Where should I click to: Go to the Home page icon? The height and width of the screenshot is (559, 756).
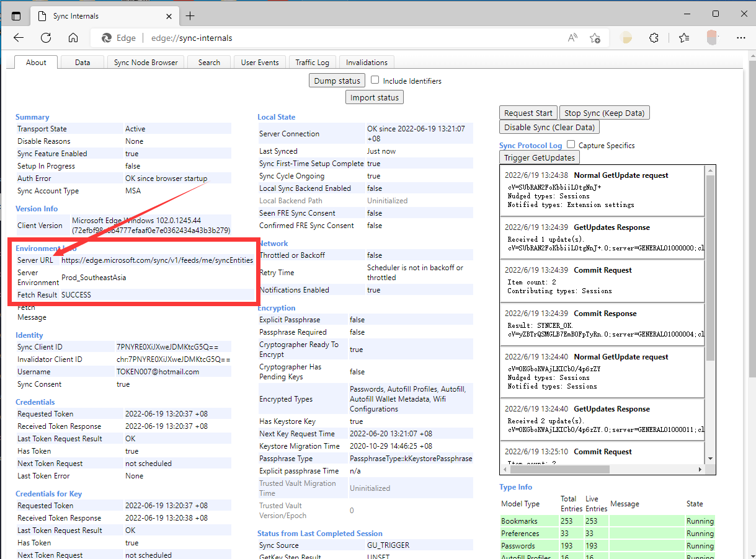point(73,38)
